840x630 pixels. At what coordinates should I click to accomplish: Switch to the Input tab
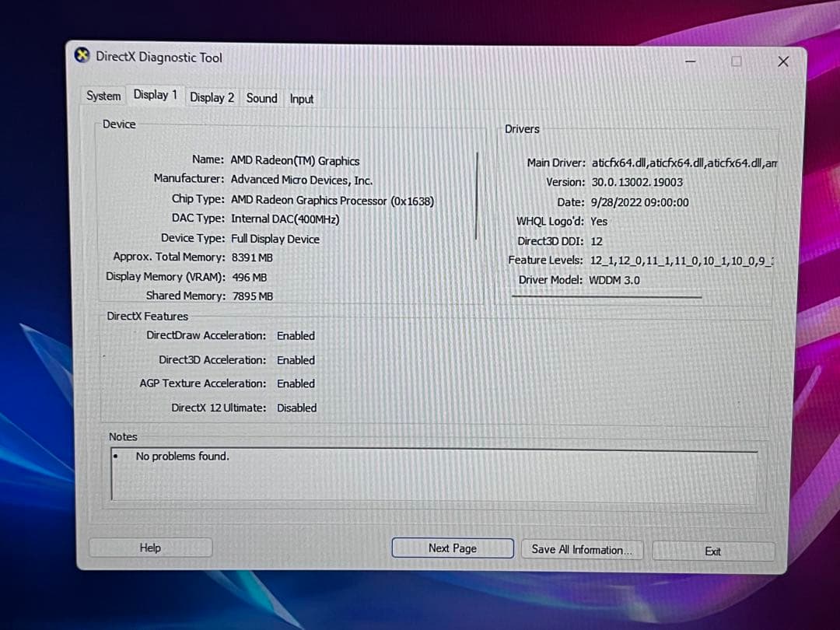pyautogui.click(x=302, y=99)
